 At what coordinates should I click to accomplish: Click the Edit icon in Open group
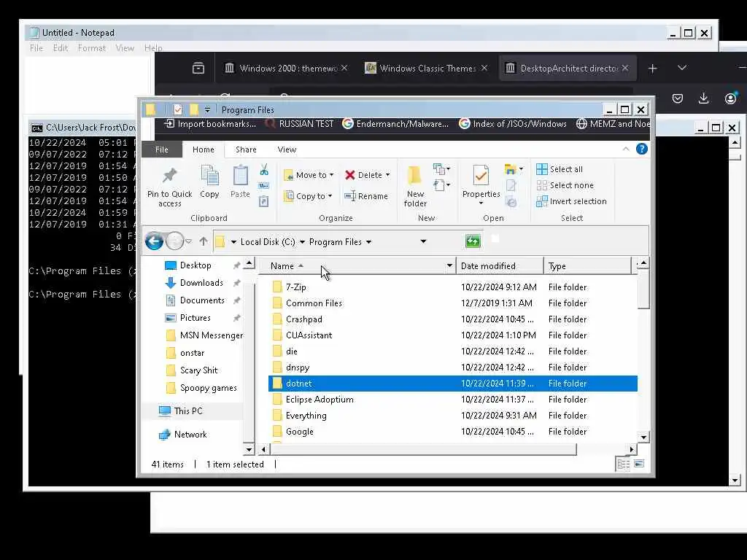tap(511, 186)
